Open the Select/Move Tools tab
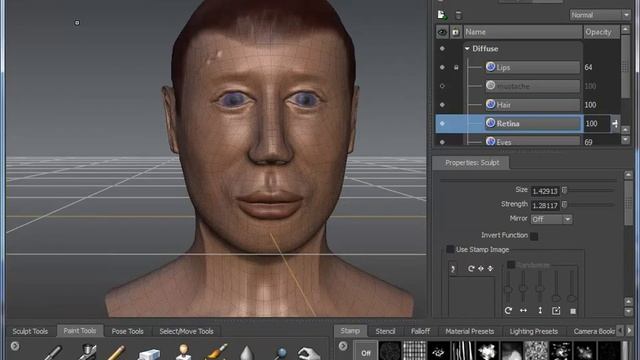The width and height of the screenshot is (640, 360). [186, 331]
